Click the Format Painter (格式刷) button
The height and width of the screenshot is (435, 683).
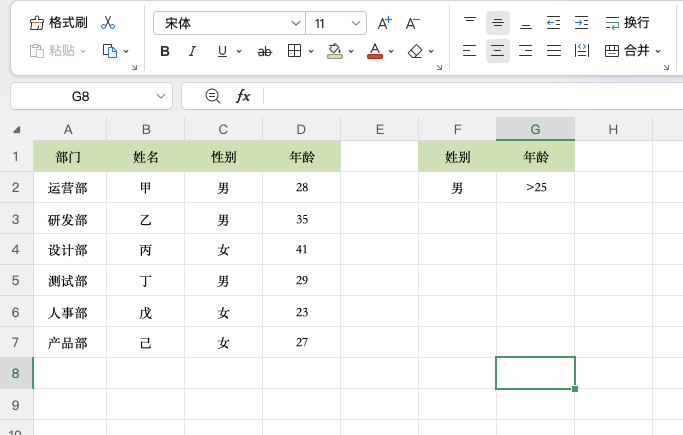click(58, 23)
